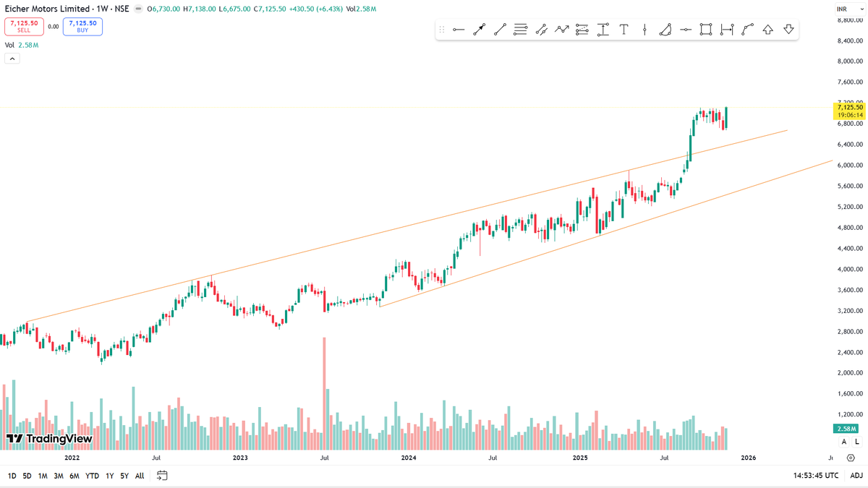Screen dimensions: 868x488
Task: Select the Text tool
Action: pyautogui.click(x=624, y=30)
